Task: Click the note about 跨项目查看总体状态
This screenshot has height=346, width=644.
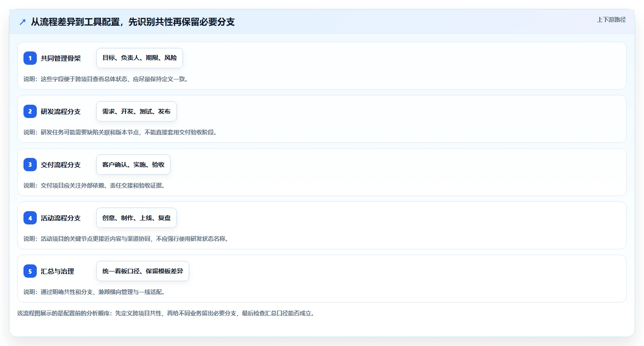Action: (106, 79)
